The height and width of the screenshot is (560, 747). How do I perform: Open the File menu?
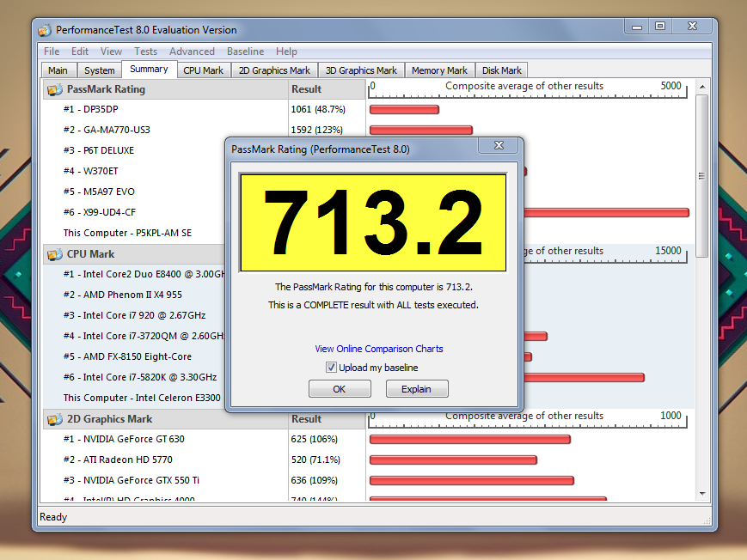(x=52, y=52)
